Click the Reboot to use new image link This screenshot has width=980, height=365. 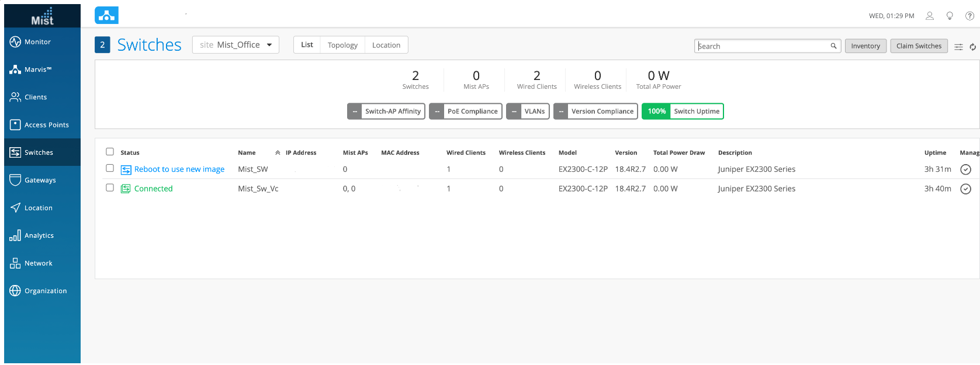click(179, 169)
